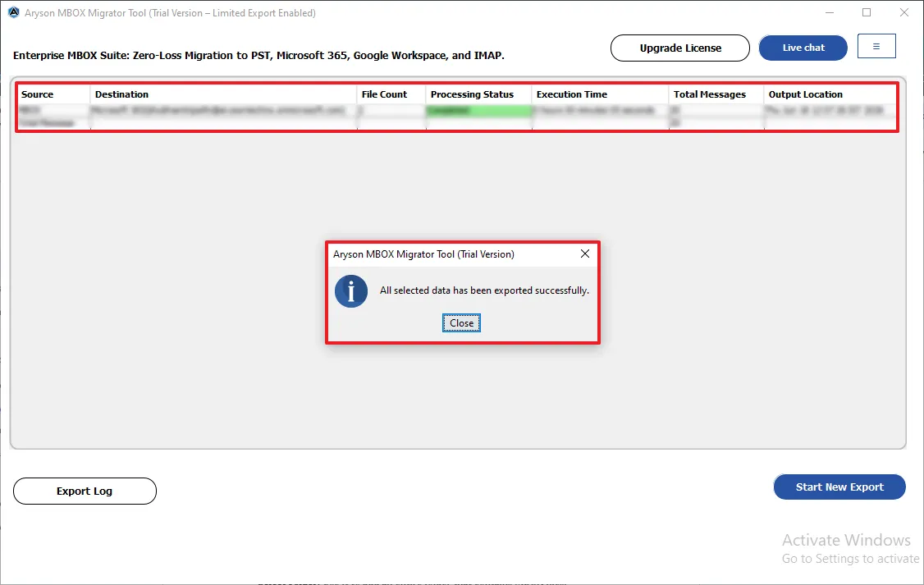Screen dimensions: 924x585
Task: Click the dialog title 'Aryson MBOX Migrator Tool (Trial Version)'
Action: coord(423,254)
